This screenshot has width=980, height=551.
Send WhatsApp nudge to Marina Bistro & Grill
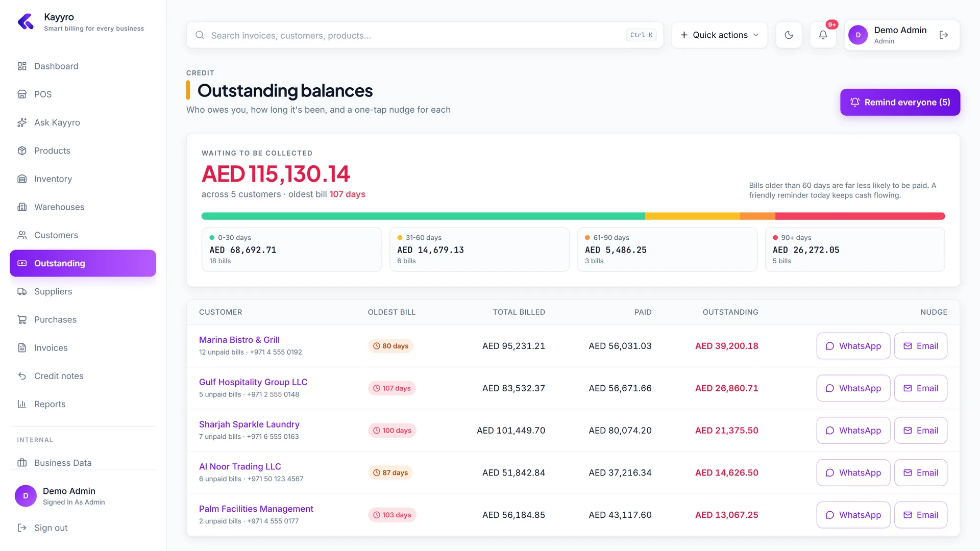853,346
